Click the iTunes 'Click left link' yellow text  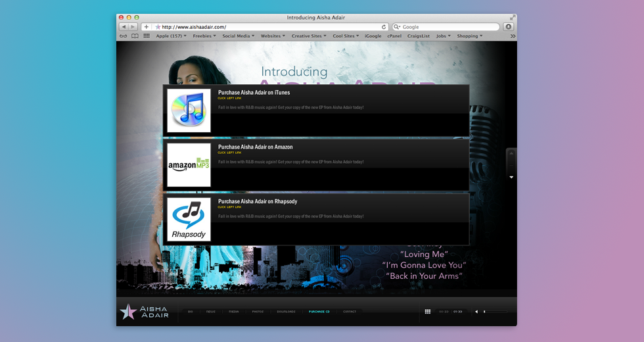pyautogui.click(x=229, y=98)
